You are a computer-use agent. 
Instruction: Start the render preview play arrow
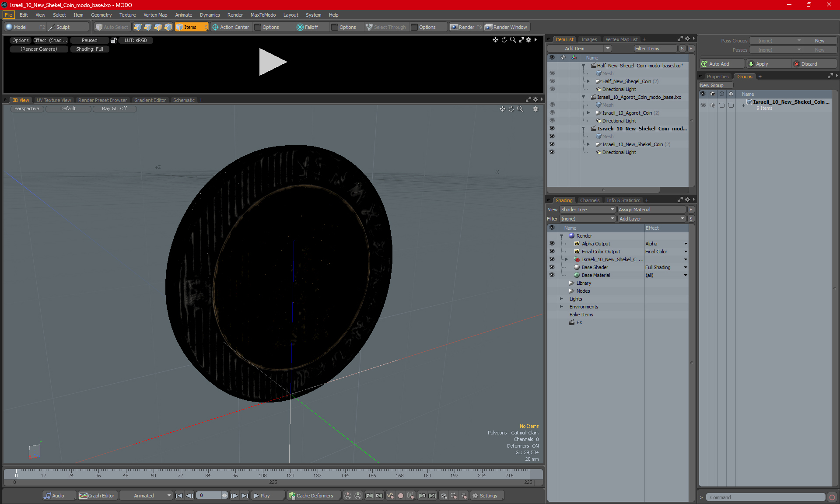click(x=273, y=62)
